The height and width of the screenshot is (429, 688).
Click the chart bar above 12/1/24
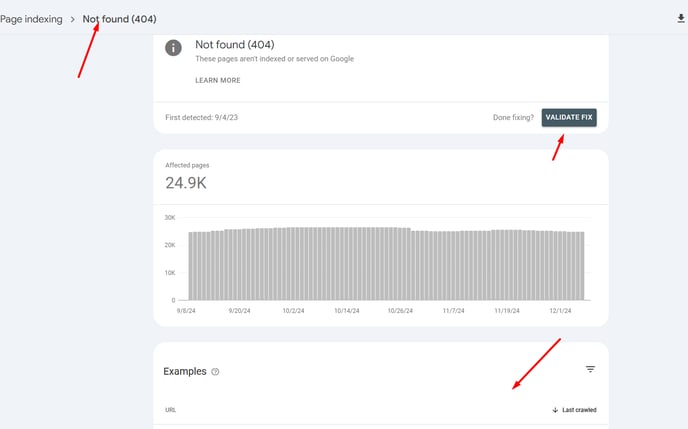click(561, 266)
